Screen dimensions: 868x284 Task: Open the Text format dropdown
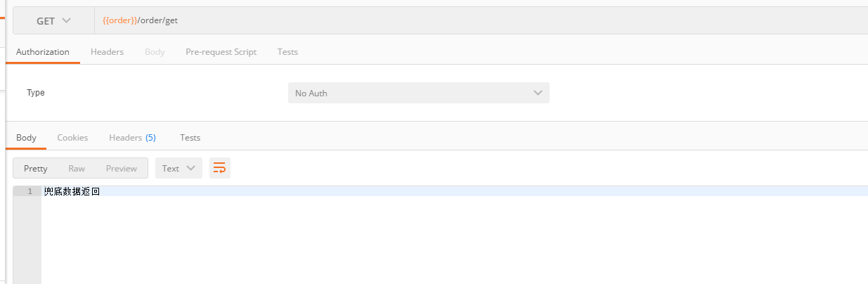click(179, 168)
